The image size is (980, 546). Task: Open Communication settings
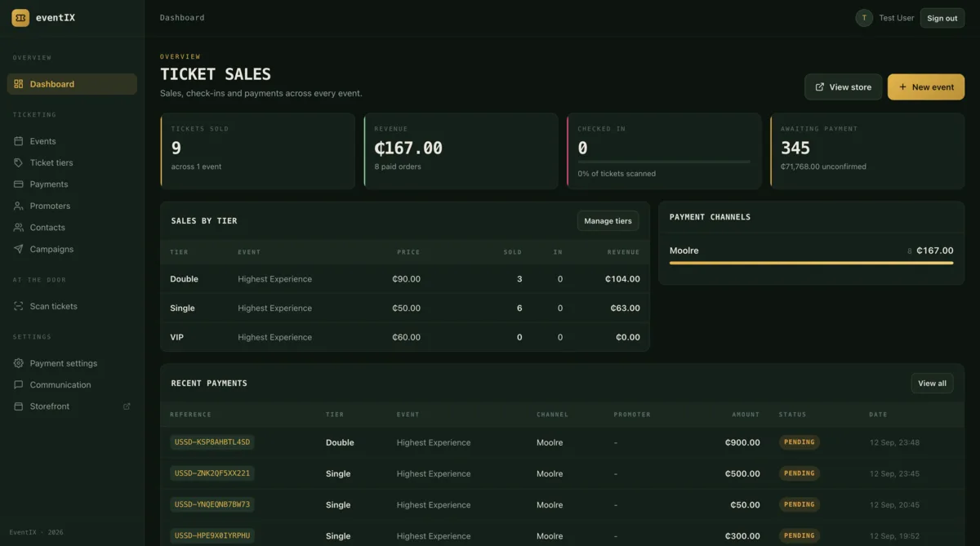tap(72, 384)
